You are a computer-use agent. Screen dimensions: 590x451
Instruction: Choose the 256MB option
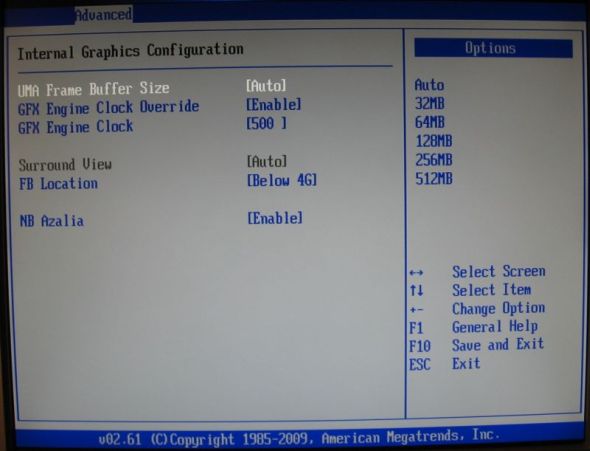pyautogui.click(x=434, y=160)
